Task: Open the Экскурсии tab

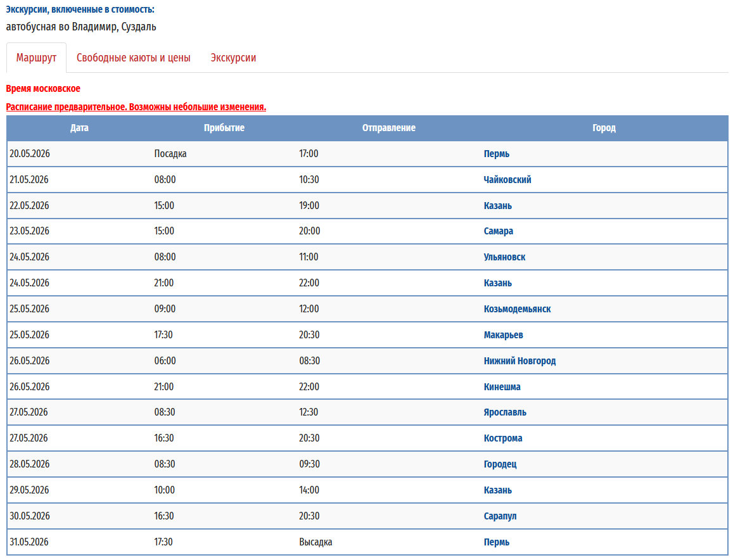Action: [233, 58]
